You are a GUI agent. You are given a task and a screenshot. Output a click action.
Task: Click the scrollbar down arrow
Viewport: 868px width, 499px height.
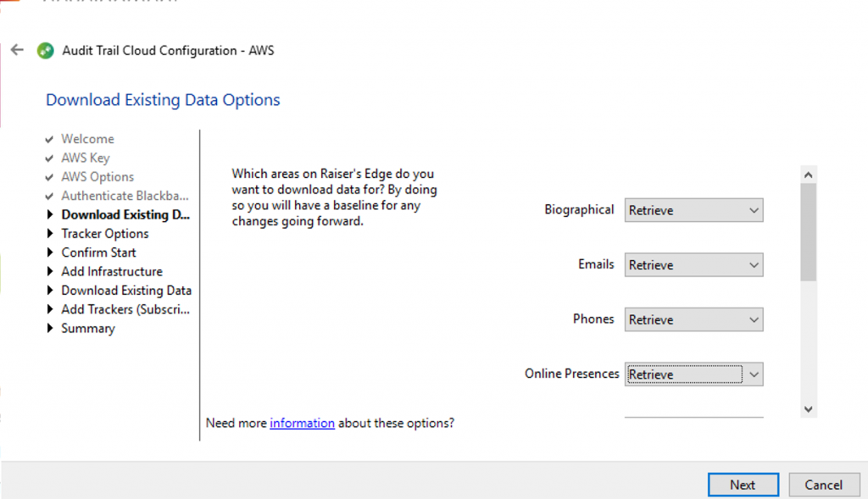808,409
